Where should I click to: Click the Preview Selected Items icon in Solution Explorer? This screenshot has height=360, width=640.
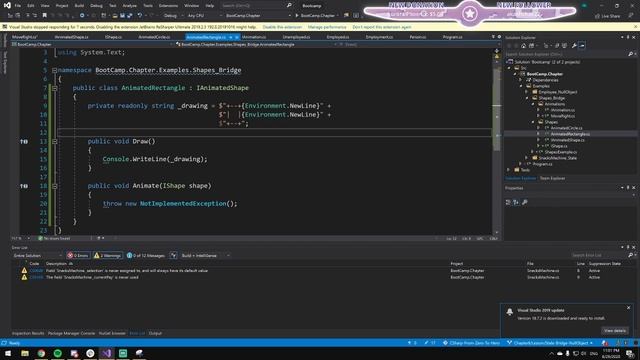(582, 46)
